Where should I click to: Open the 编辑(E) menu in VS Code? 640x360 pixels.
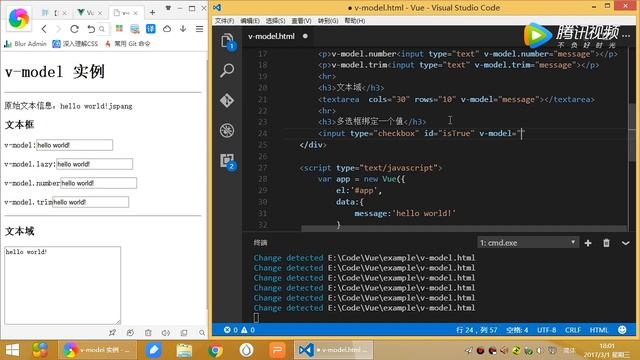(250, 20)
